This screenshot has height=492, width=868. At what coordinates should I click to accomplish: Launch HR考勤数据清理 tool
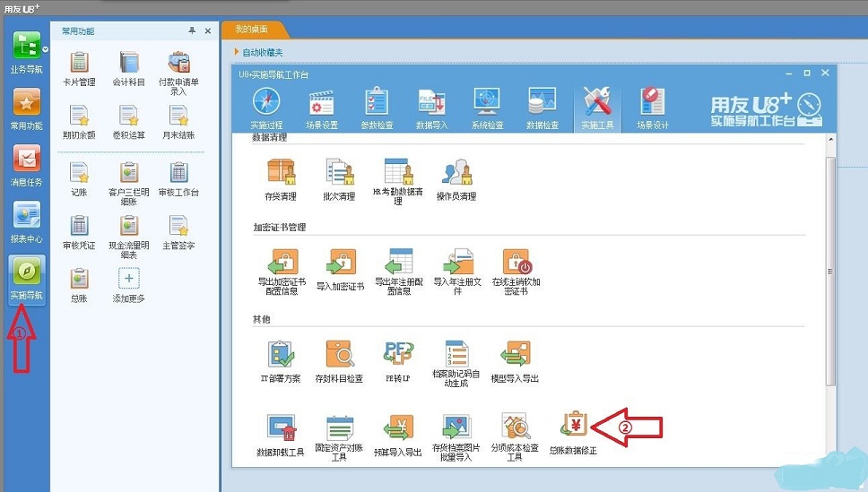click(x=397, y=182)
